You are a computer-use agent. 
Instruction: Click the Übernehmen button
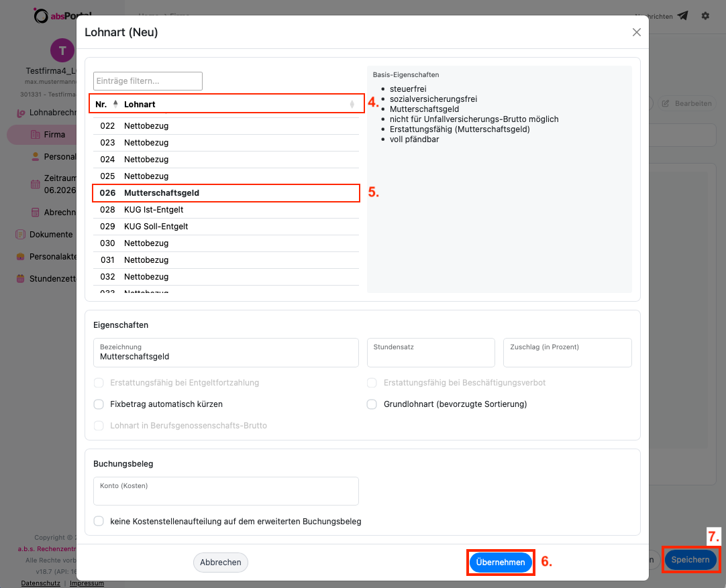click(x=501, y=562)
